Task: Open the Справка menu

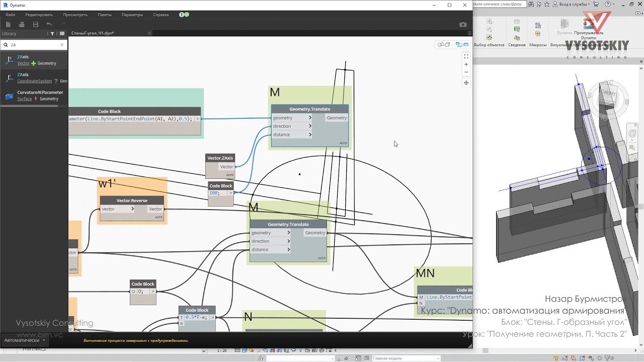Action: [161, 15]
